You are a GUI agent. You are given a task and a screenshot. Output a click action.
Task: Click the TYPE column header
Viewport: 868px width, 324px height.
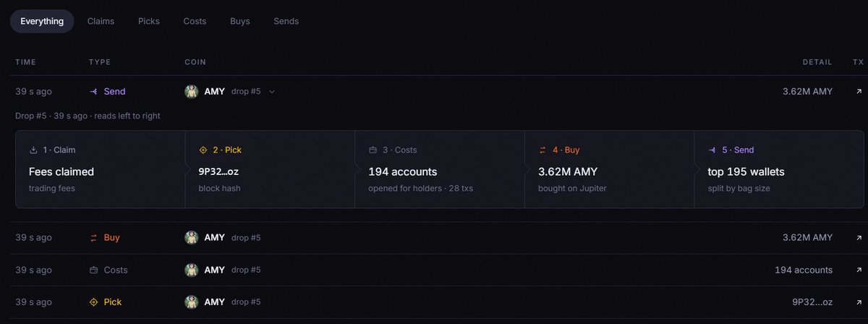(100, 63)
